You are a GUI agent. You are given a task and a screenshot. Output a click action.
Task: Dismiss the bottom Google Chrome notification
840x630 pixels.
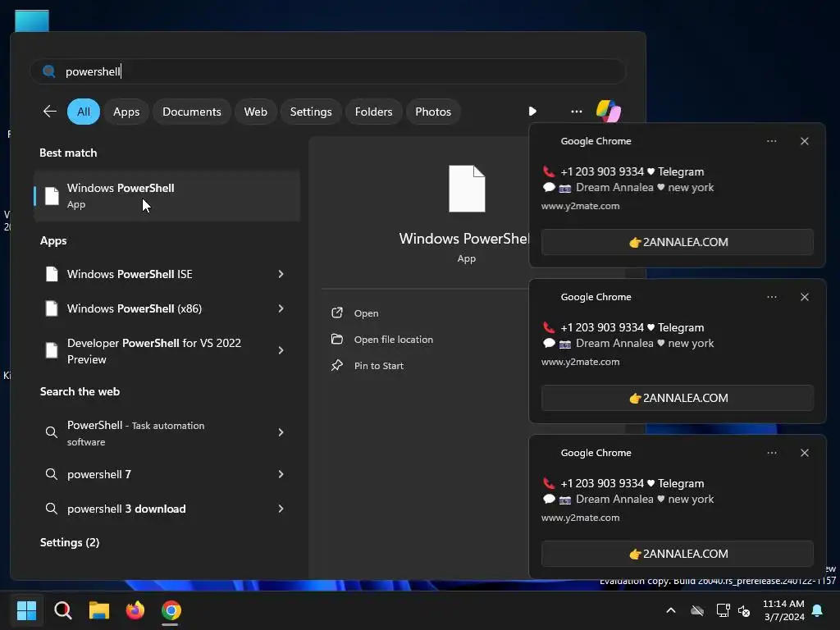804,453
